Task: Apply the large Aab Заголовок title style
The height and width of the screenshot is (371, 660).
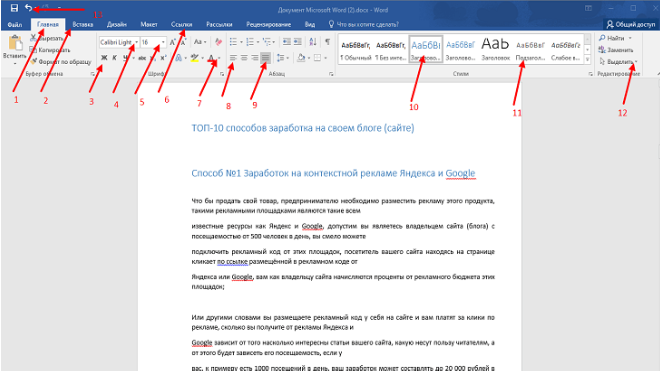Action: point(495,50)
